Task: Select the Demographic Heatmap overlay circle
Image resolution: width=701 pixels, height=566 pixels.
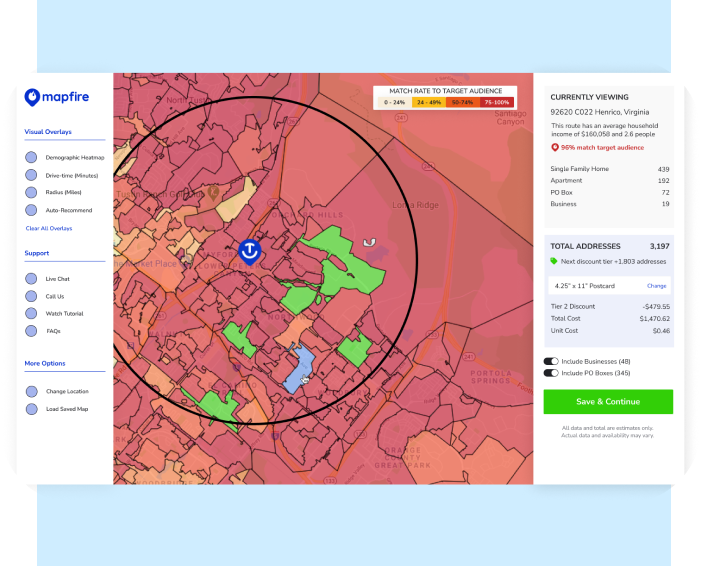Action: click(x=31, y=157)
